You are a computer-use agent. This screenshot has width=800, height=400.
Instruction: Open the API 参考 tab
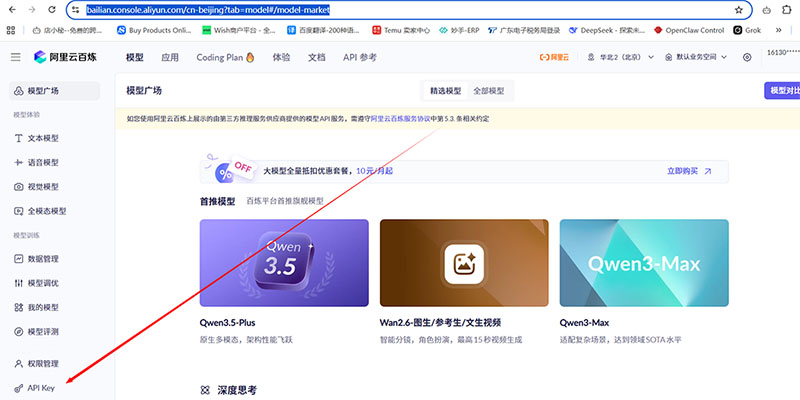click(x=360, y=58)
